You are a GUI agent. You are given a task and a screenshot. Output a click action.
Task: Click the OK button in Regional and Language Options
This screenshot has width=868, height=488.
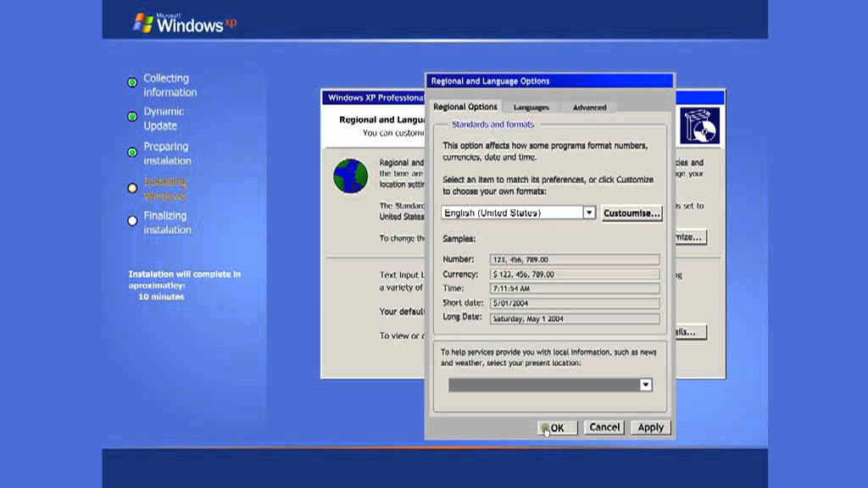click(558, 428)
